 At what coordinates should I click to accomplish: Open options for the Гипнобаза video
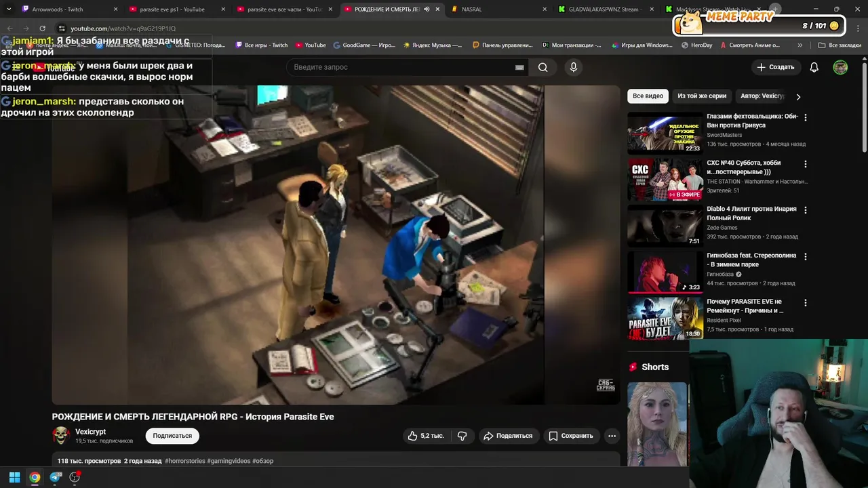point(806,257)
